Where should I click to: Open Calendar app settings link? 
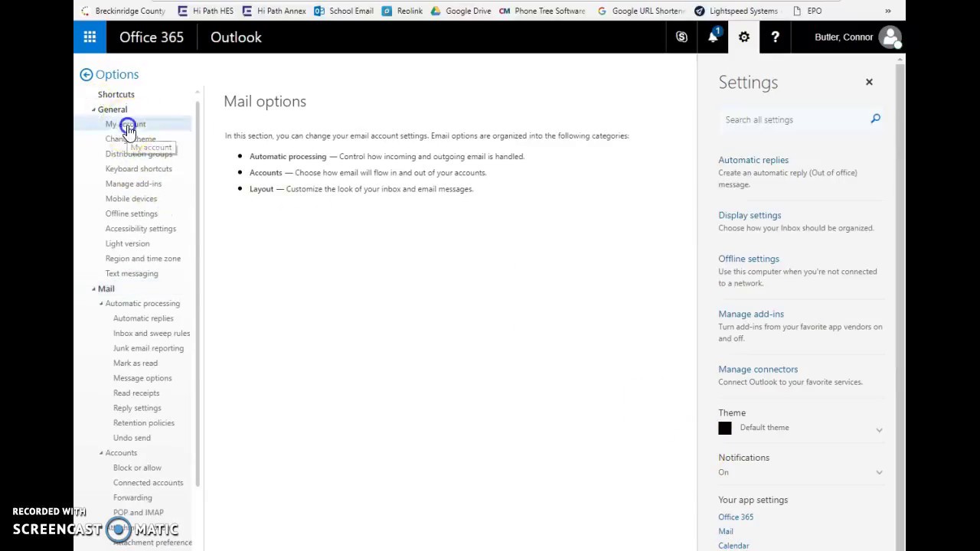tap(733, 546)
